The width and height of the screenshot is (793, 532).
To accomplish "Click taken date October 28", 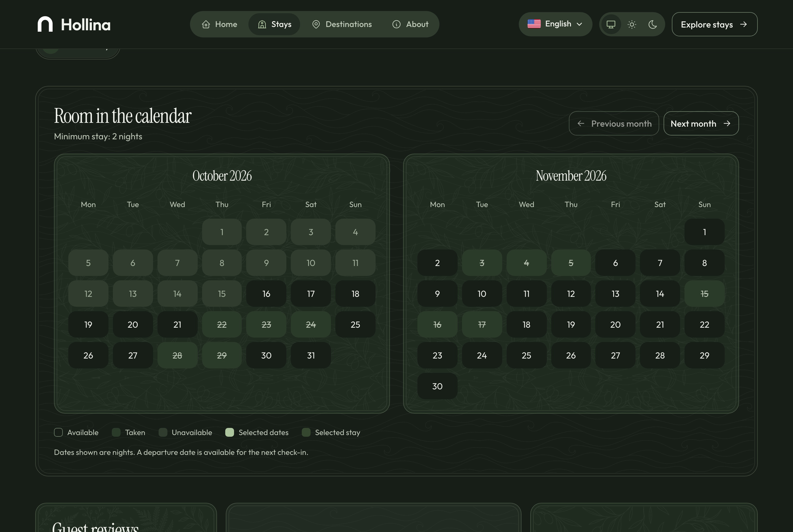I will pyautogui.click(x=177, y=355).
